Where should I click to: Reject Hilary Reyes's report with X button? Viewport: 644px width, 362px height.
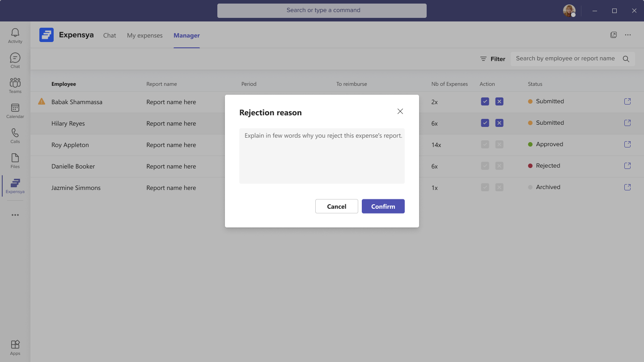tap(500, 123)
